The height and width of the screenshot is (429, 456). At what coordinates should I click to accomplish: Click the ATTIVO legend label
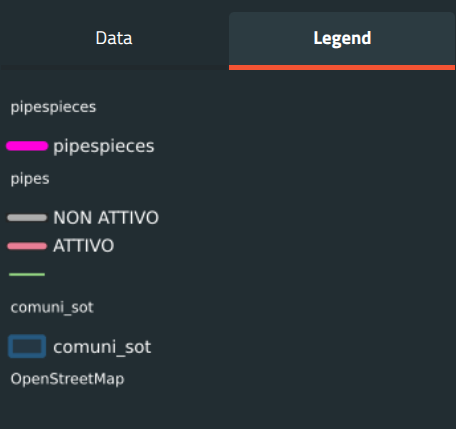pos(84,246)
